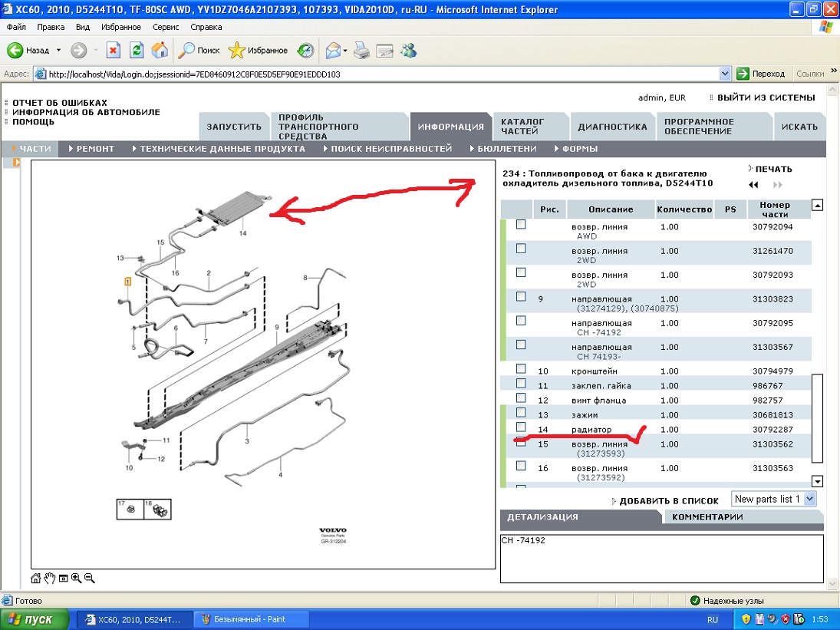Image resolution: width=840 pixels, height=630 pixels.
Task: Expand the toolbar overflow chevron near Ссылки
Action: 834,70
